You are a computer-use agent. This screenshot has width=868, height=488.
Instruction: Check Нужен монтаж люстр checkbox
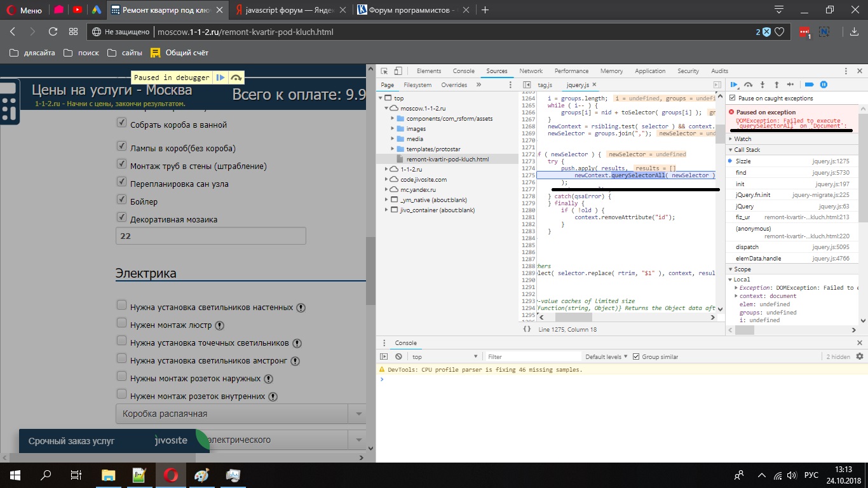coord(121,323)
